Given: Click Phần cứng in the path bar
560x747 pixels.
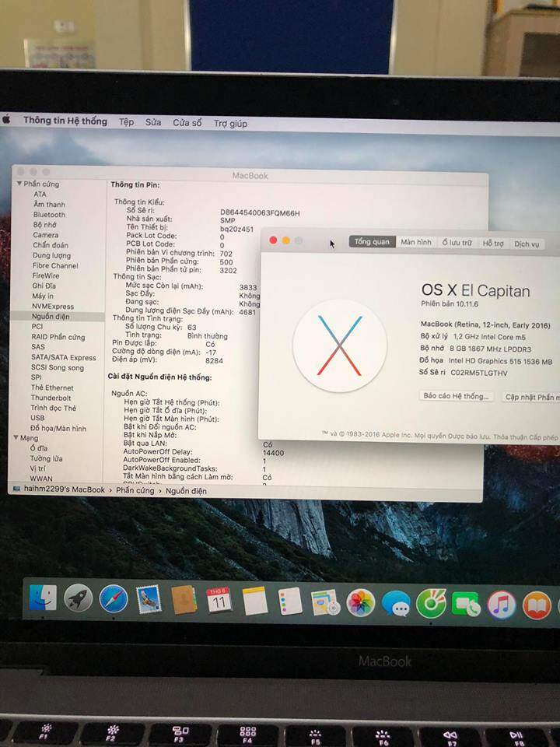Looking at the screenshot, I should pos(135,490).
